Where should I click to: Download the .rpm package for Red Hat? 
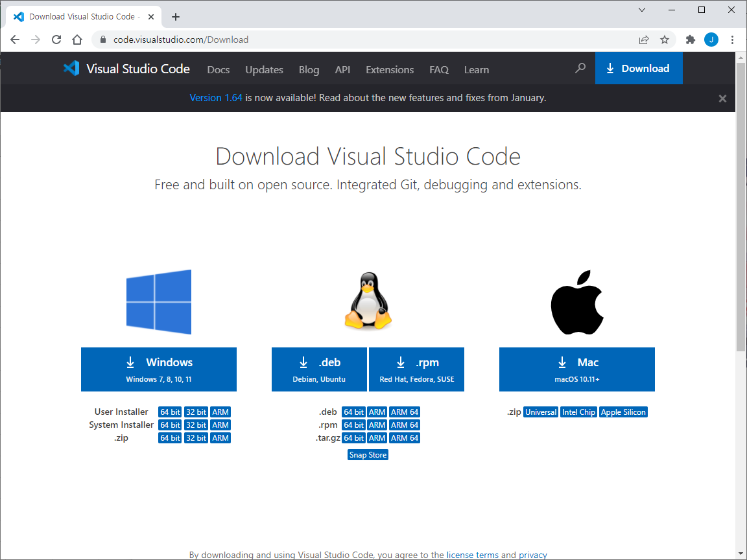pos(416,369)
